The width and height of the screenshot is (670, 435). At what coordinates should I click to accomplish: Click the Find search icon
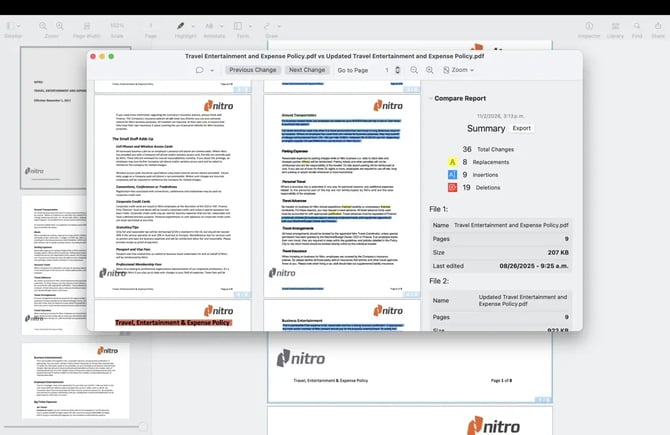[637, 26]
